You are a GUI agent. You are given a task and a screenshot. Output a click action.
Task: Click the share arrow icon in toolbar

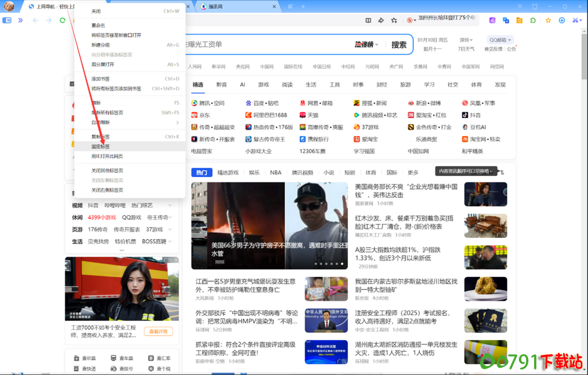coord(381,20)
